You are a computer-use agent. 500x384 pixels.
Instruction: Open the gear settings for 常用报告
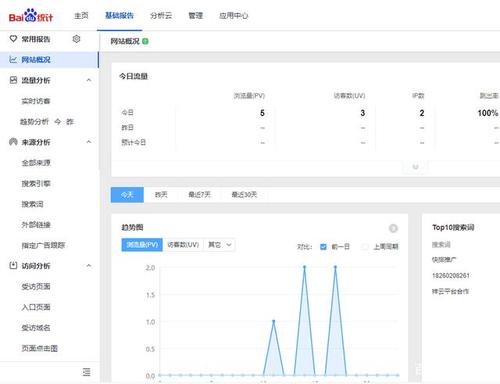click(76, 39)
